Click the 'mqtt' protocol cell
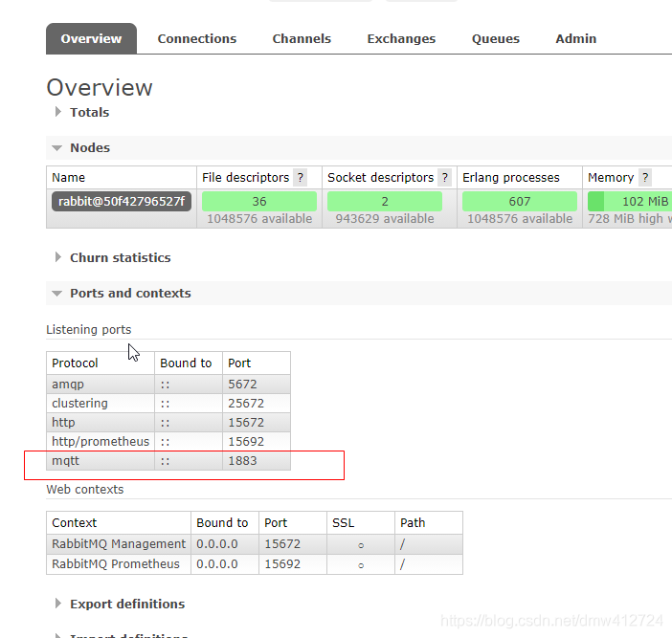The image size is (672, 638). coord(101,461)
